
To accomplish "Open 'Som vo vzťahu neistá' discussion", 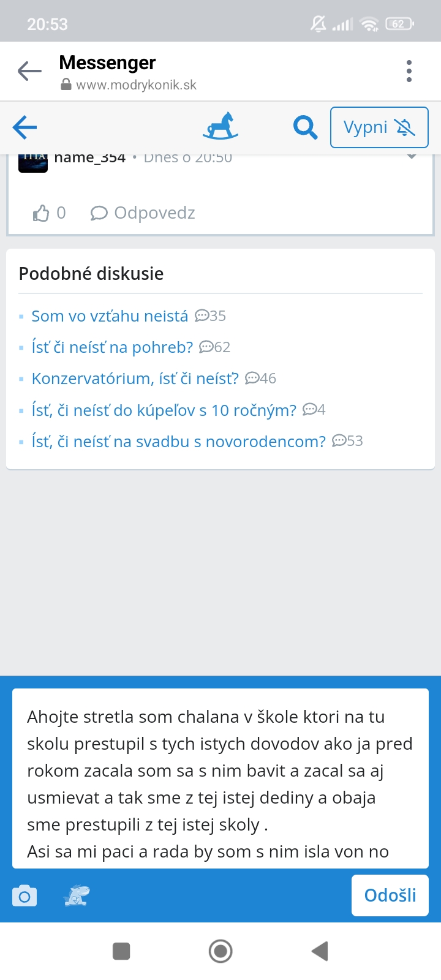I will pyautogui.click(x=110, y=316).
